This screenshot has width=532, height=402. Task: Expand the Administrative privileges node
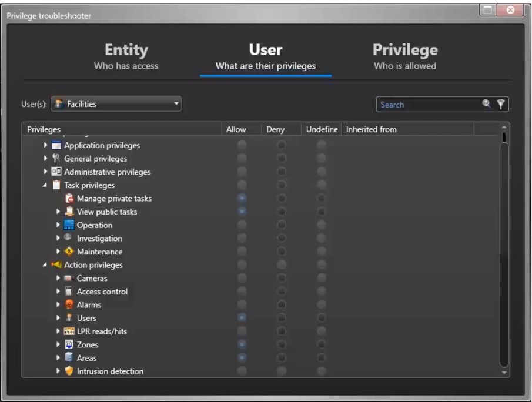[x=45, y=172]
